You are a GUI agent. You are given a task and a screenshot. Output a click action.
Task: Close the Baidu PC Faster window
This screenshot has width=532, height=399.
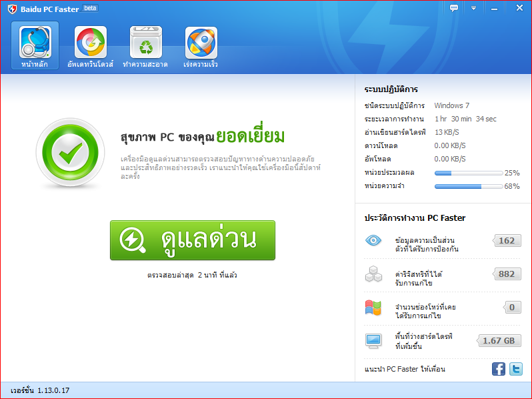pyautogui.click(x=519, y=8)
